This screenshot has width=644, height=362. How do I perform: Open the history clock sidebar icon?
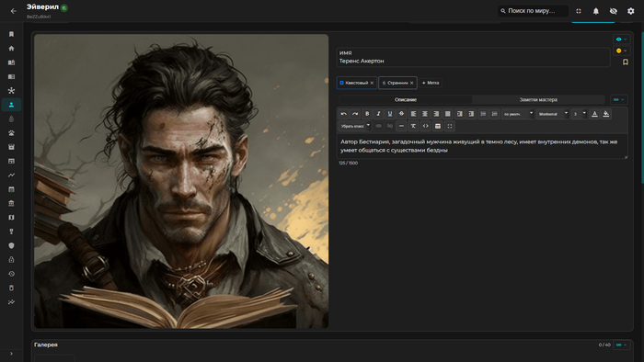pyautogui.click(x=11, y=274)
